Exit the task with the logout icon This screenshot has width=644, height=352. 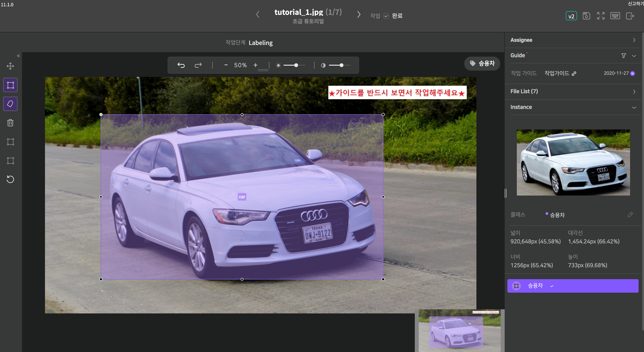click(630, 16)
